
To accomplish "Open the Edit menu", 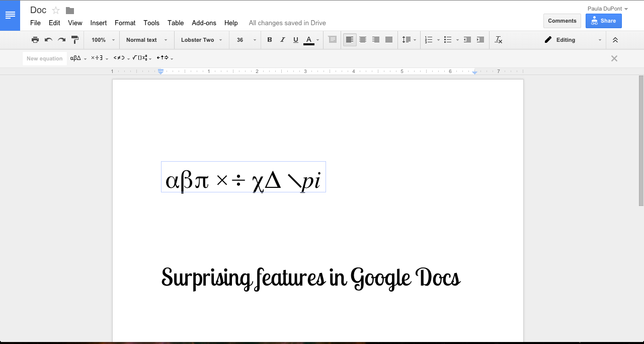I will (54, 23).
